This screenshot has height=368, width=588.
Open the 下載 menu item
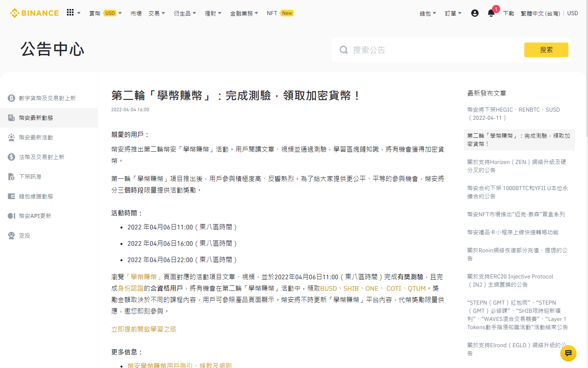pyautogui.click(x=508, y=13)
